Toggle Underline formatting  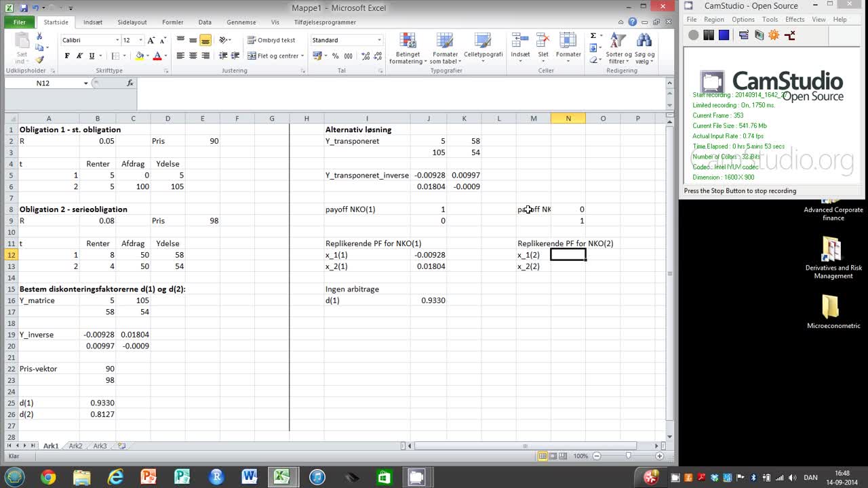[92, 56]
